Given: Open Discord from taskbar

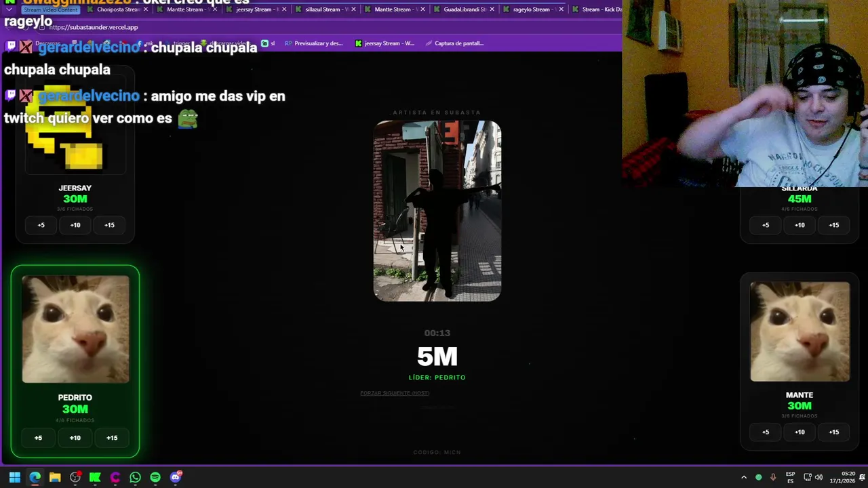Looking at the screenshot, I should [176, 477].
